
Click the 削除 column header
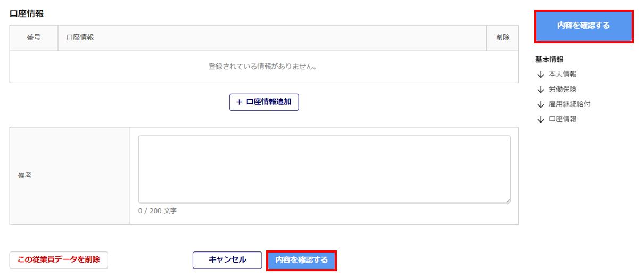click(x=502, y=38)
